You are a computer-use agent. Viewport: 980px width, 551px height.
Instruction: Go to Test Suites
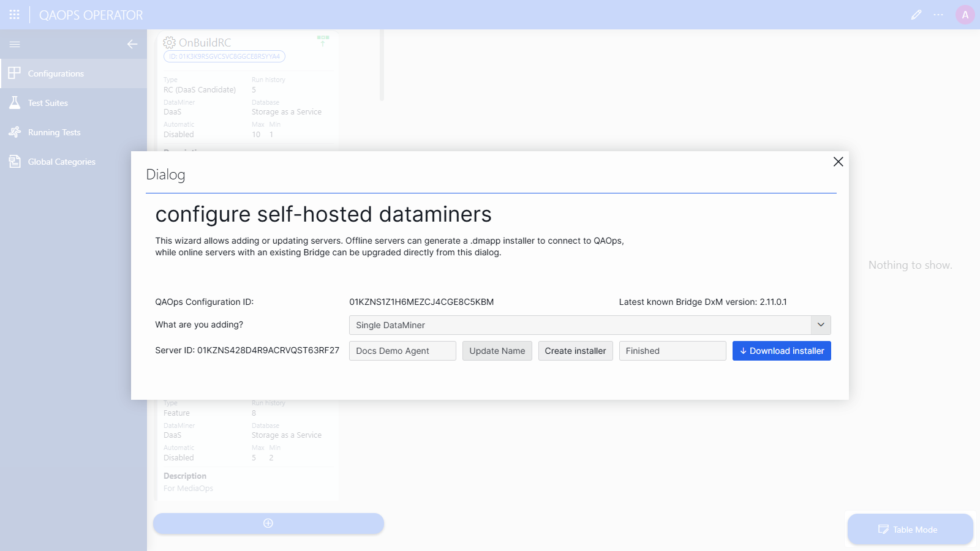coord(73,103)
